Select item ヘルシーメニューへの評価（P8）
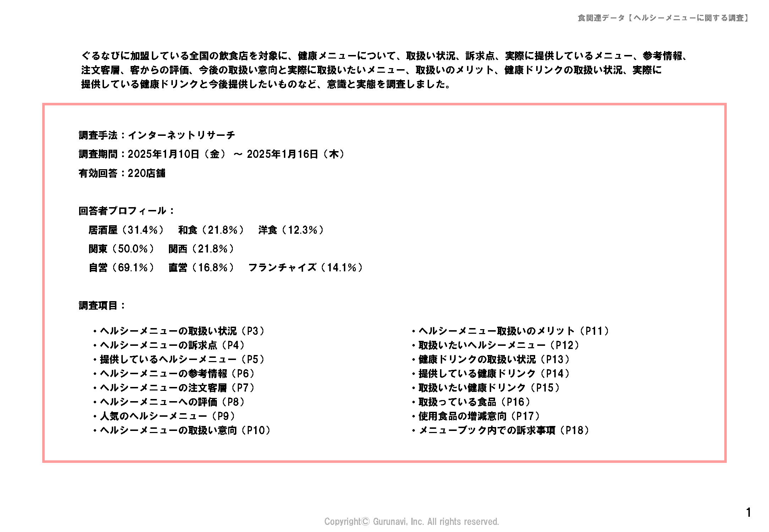Screen dimensions: 769x532 coord(169,402)
